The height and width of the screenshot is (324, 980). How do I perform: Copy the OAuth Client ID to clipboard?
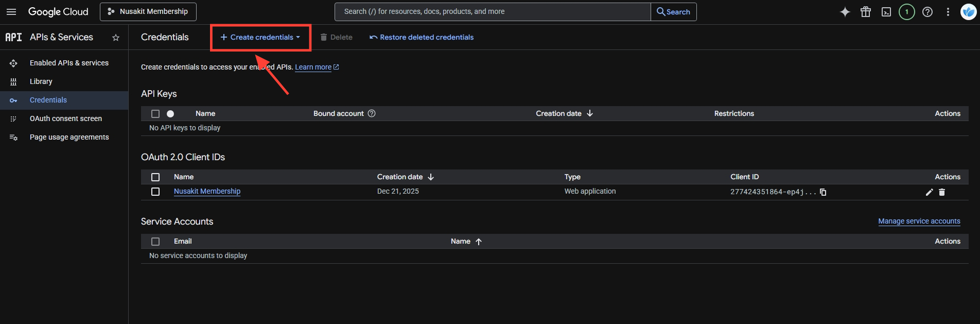pos(823,192)
